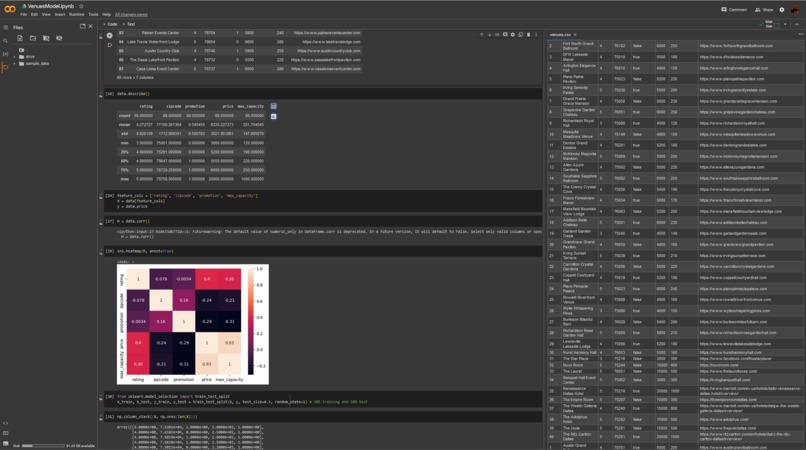Add a new Code cell
The width and height of the screenshot is (806, 450).
(x=110, y=24)
